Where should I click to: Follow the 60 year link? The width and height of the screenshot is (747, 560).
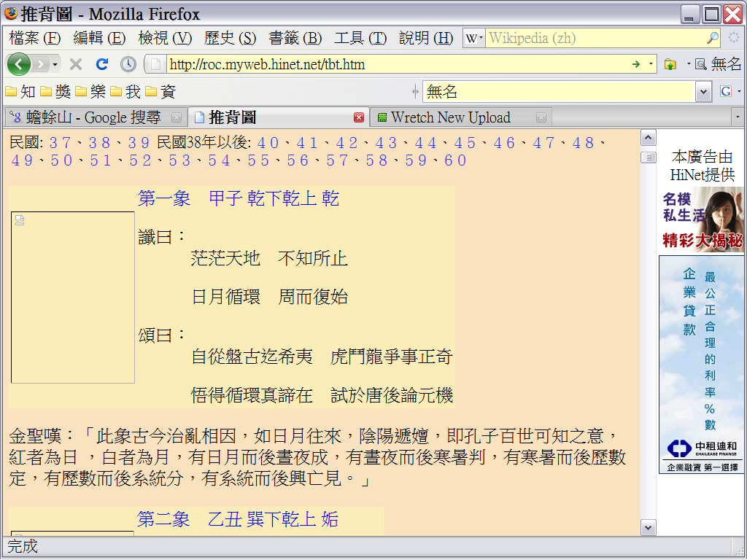(455, 160)
